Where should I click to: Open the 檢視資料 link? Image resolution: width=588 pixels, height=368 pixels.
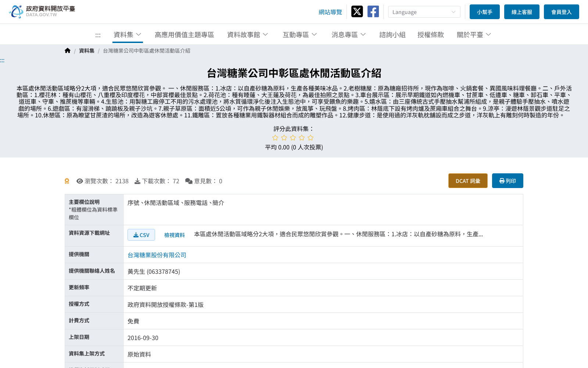175,235
